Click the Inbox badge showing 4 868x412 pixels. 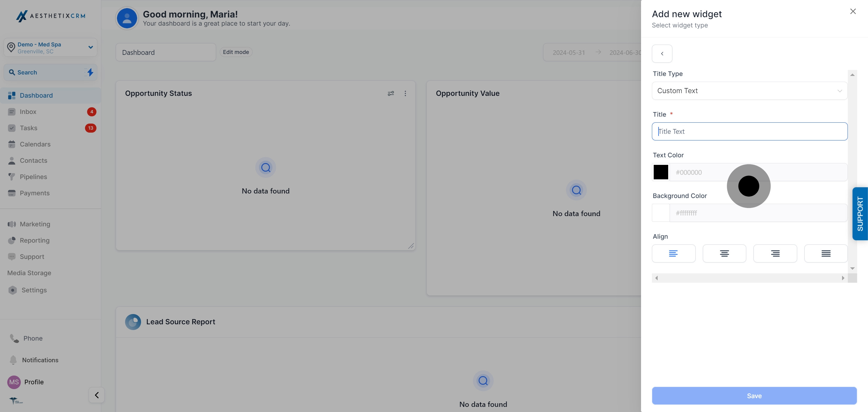click(x=92, y=112)
